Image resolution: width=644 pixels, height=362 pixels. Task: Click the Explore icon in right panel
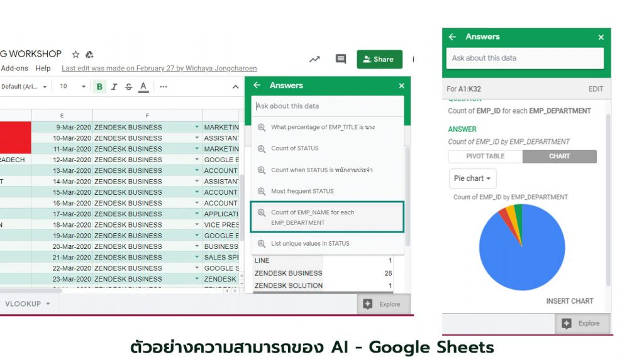pyautogui.click(x=567, y=324)
